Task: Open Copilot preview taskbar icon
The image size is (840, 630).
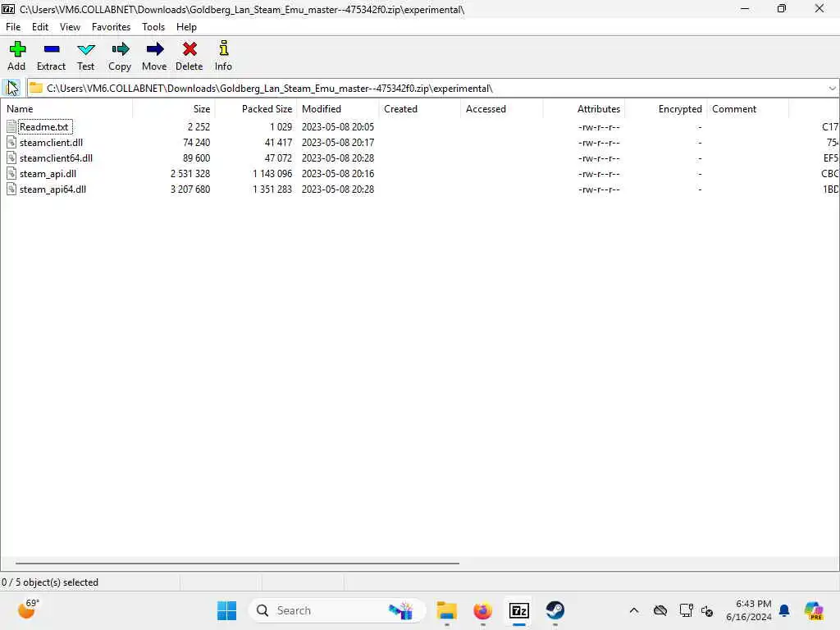Action: tap(814, 610)
